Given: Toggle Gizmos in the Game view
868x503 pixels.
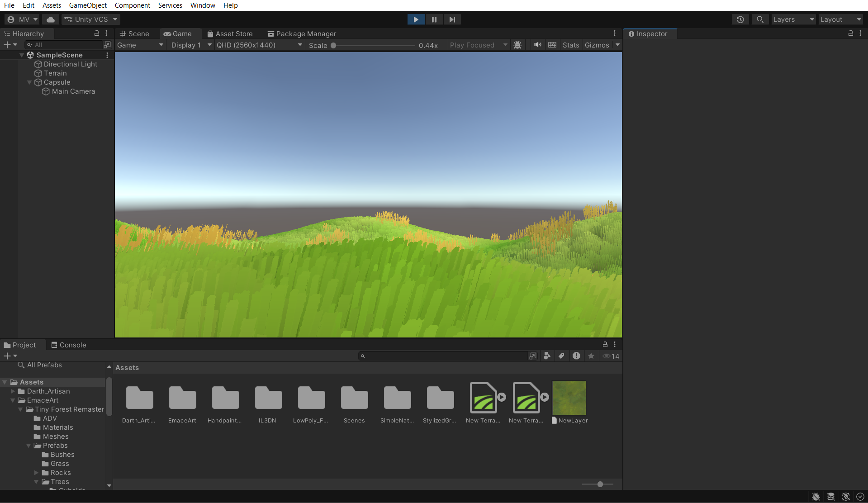Looking at the screenshot, I should tap(597, 45).
